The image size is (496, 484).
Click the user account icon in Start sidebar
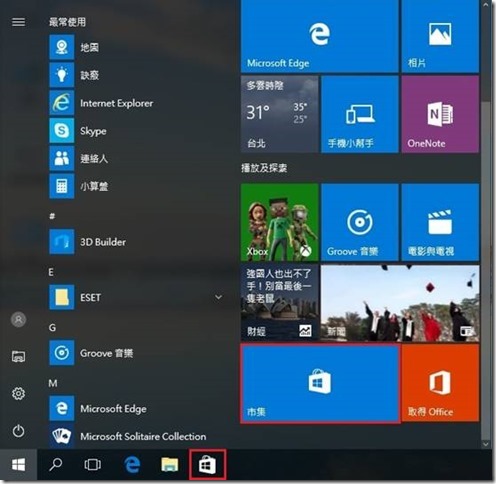coord(18,319)
